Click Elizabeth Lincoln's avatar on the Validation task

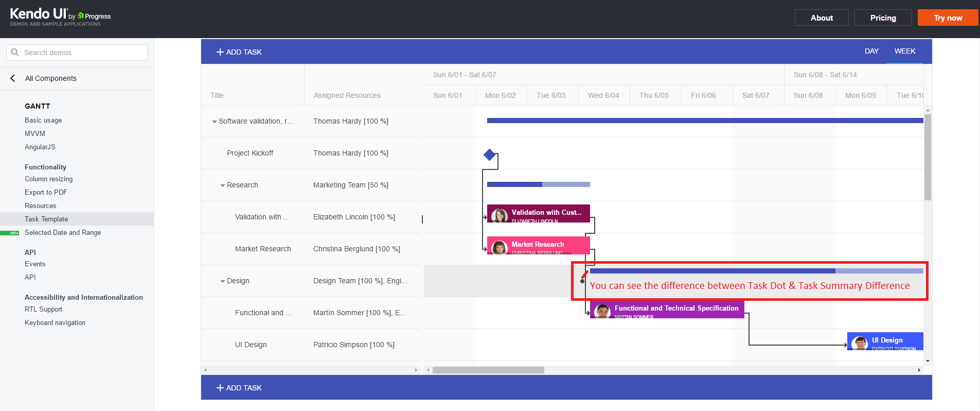(499, 215)
